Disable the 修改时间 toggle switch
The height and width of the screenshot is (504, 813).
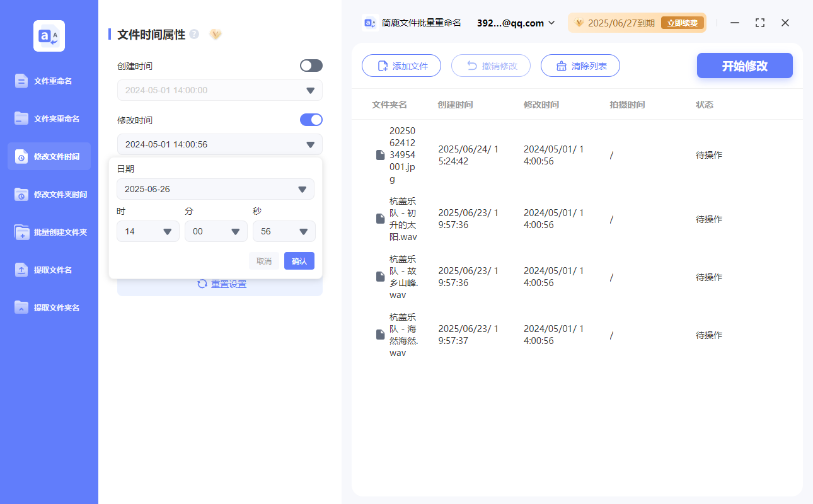[x=311, y=120]
